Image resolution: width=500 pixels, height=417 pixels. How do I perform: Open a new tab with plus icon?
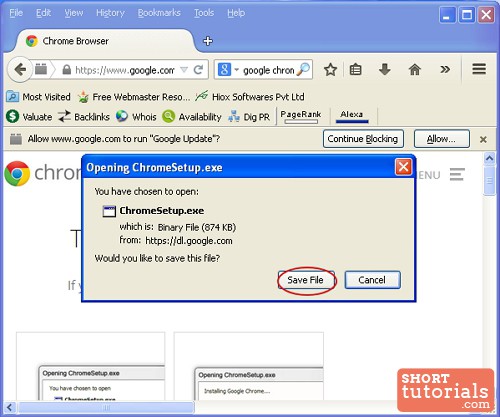pos(208,41)
